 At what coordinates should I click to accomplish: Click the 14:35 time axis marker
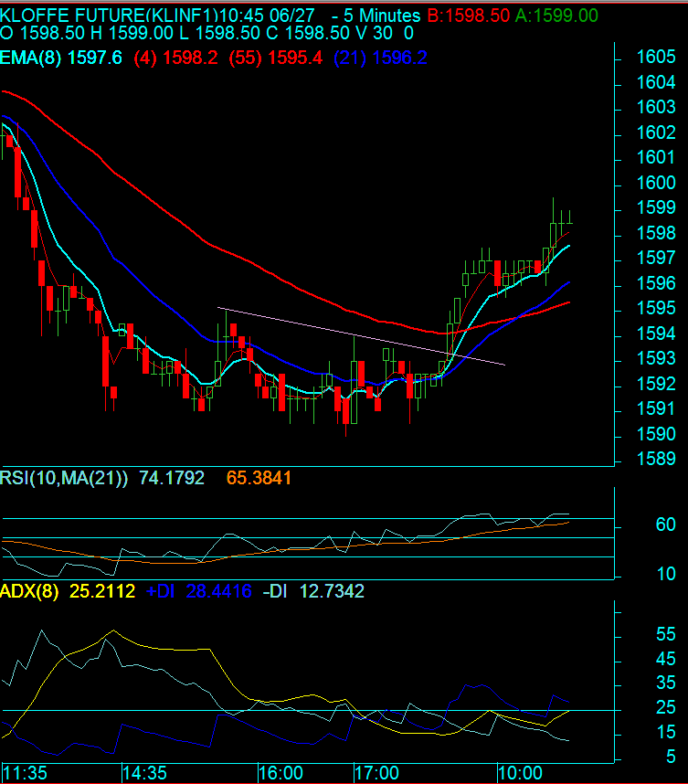(145, 774)
